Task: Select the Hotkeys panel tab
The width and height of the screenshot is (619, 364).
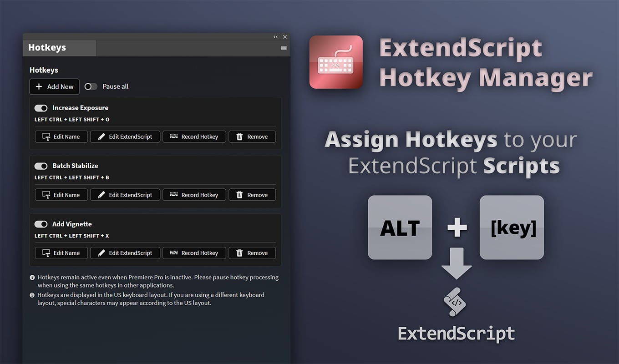Action: [x=47, y=48]
